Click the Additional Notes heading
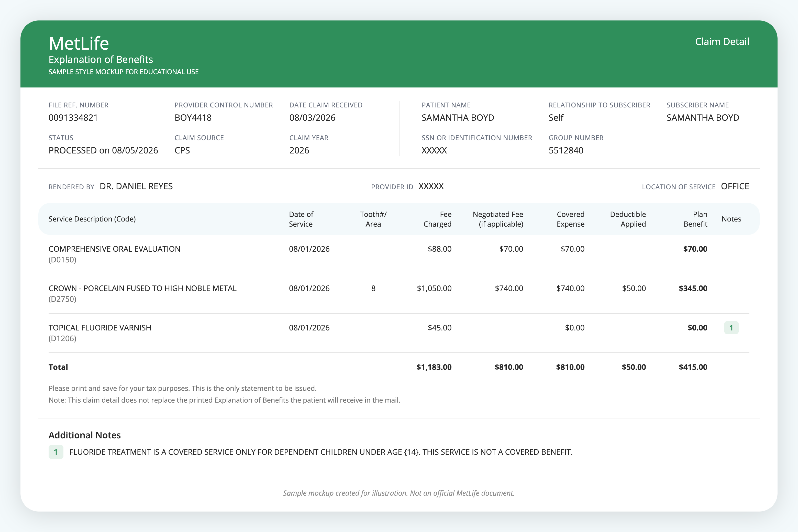This screenshot has height=532, width=798. 84,435
